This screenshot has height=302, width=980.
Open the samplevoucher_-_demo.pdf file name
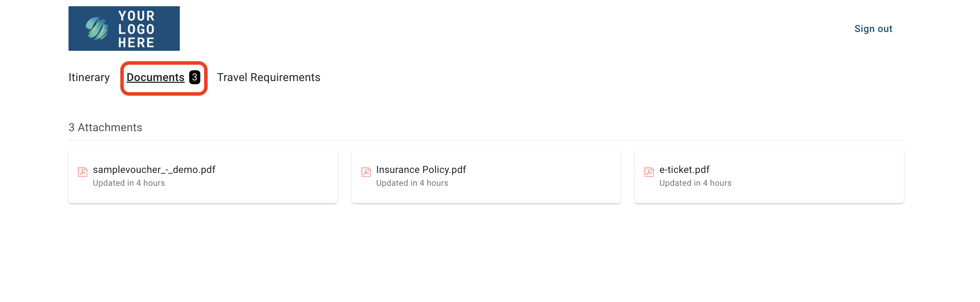[154, 169]
